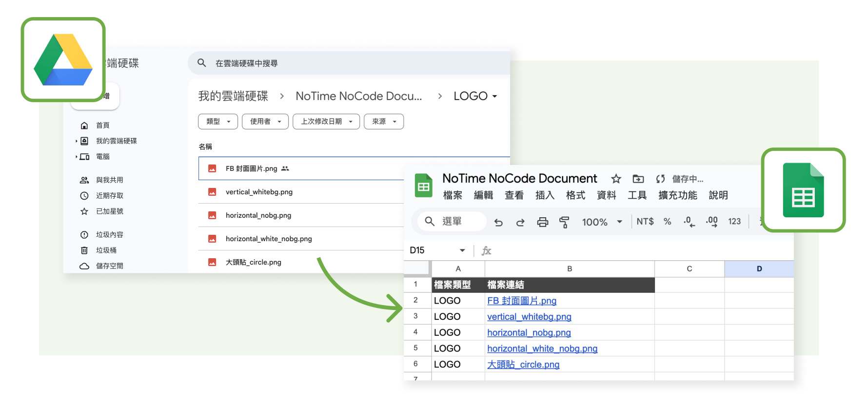The image size is (868, 413).
Task: Open Trash (垃圾桶) in Drive sidebar
Action: pyautogui.click(x=99, y=250)
